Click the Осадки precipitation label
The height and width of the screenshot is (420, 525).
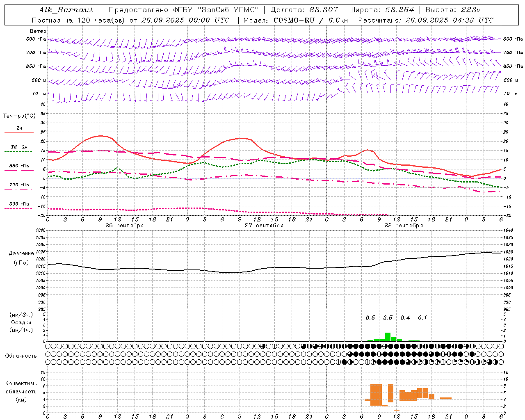point(21,322)
